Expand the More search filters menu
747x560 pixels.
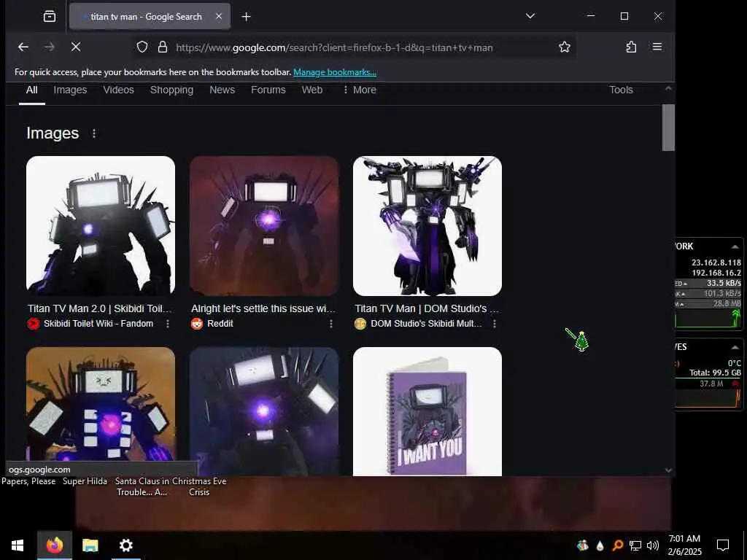[x=360, y=90]
